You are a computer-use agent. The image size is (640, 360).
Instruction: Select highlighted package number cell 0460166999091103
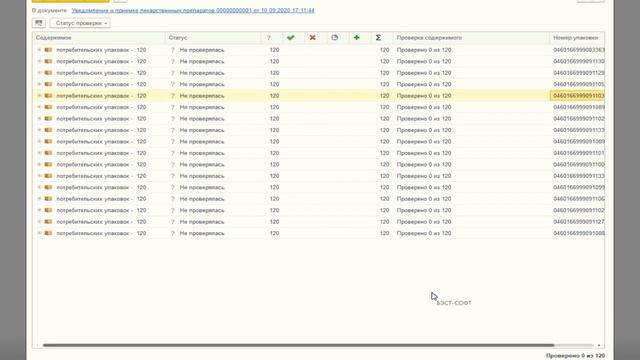pos(577,96)
